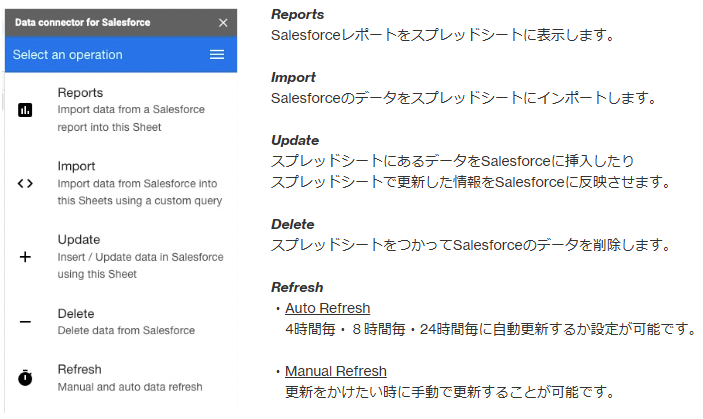Screen dimensions: 703x419
Task: Click 'Salesforceレポートをスプレッドシートに表示します' text
Action: click(443, 35)
